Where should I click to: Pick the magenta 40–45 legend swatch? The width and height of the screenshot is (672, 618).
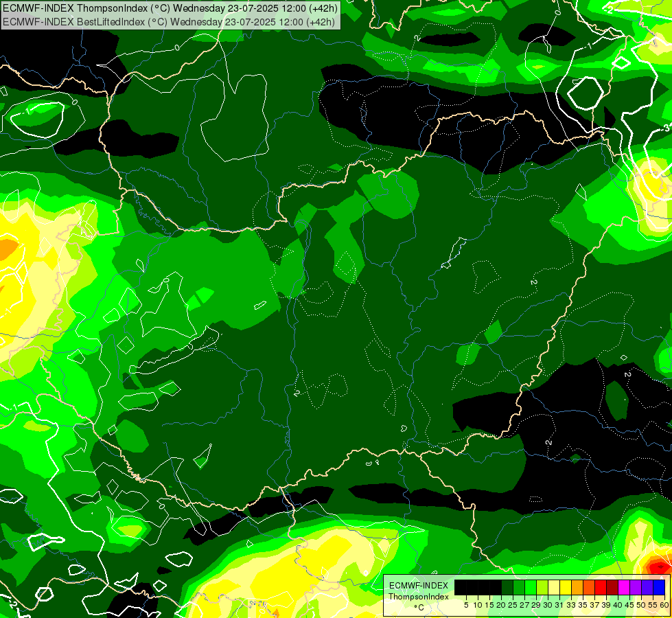pyautogui.click(x=625, y=587)
